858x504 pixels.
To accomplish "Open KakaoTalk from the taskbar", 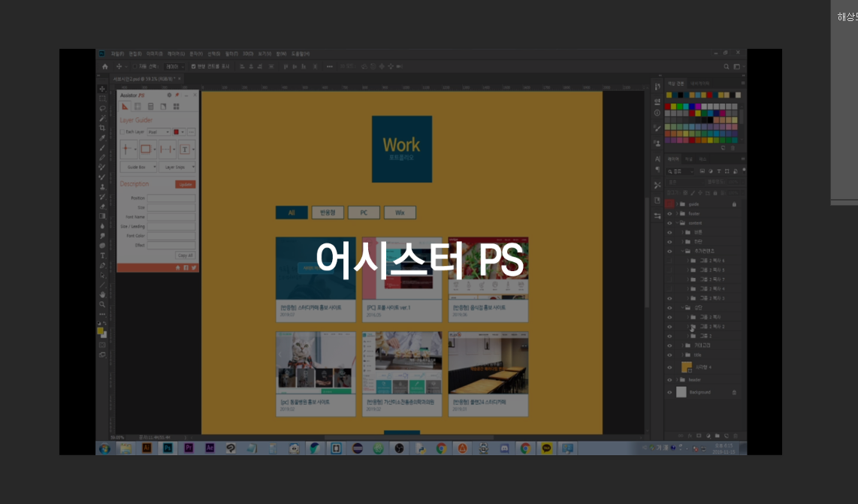I will pos(546,448).
